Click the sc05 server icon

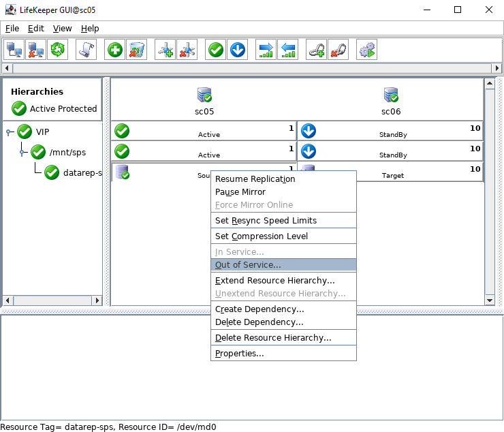[x=204, y=95]
